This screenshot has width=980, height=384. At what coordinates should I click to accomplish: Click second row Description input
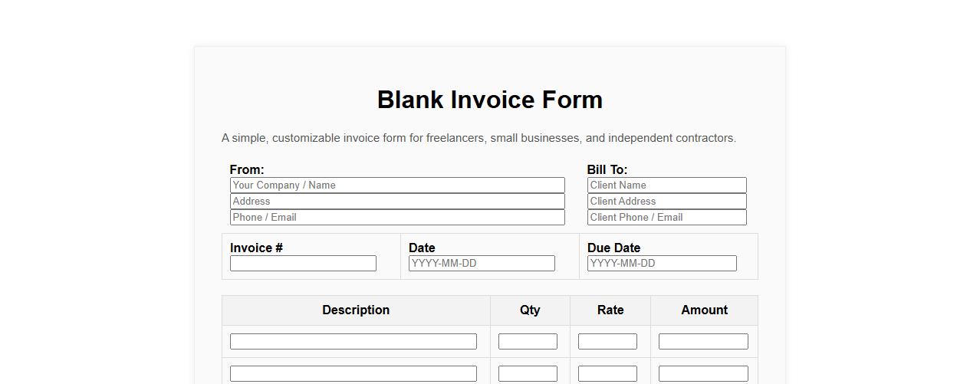(354, 373)
